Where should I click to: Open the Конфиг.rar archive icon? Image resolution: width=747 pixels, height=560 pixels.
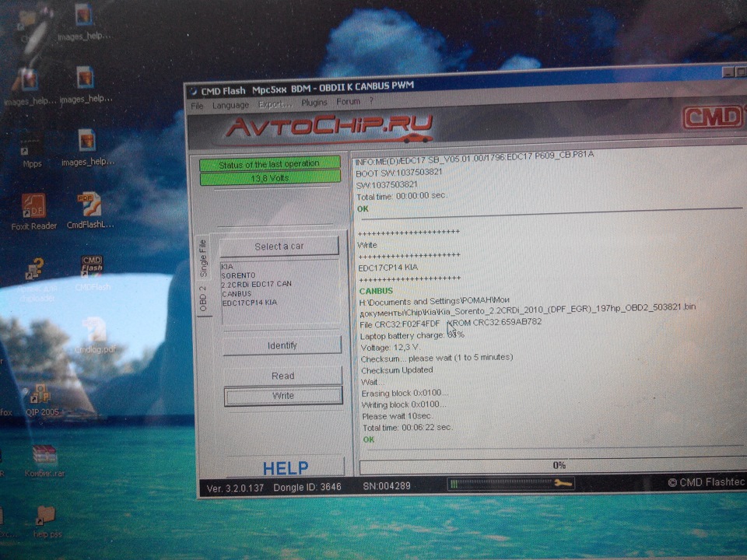[x=45, y=460]
